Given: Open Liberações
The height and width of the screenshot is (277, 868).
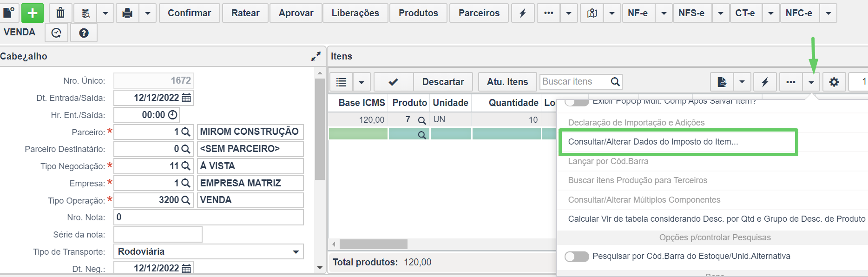Looking at the screenshot, I should click(x=355, y=13).
